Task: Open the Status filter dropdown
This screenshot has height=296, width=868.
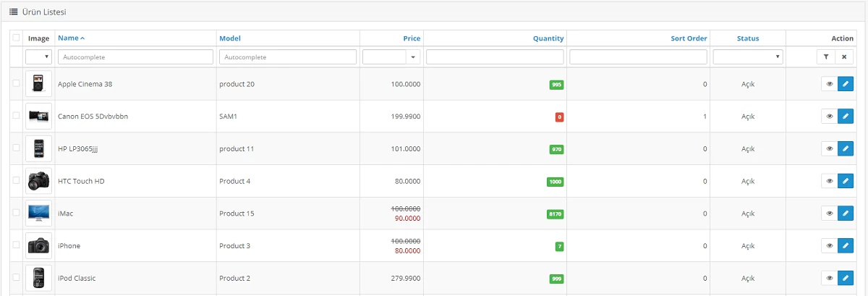Action: click(x=747, y=56)
